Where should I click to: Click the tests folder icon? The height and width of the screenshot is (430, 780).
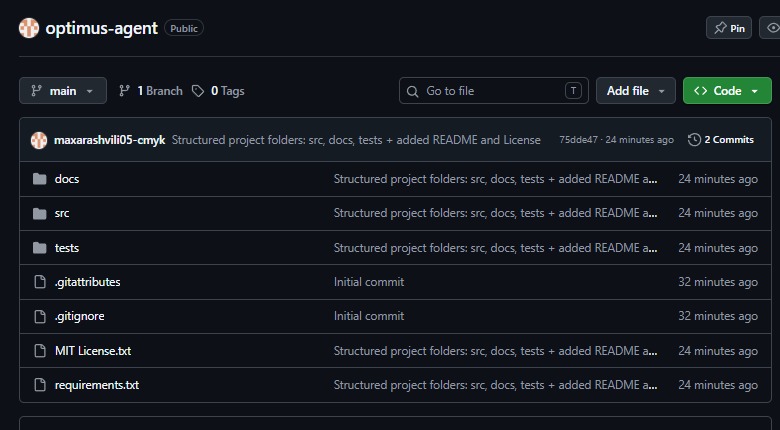pyautogui.click(x=40, y=247)
